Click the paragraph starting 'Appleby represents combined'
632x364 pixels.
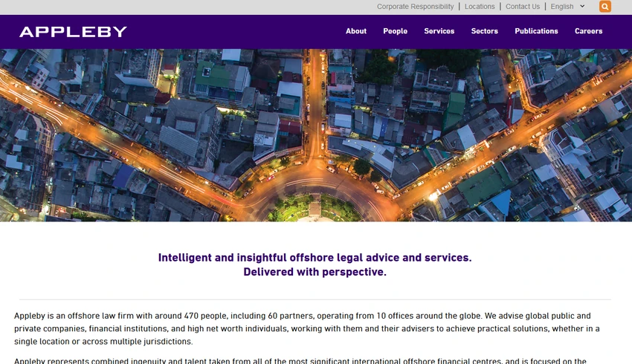tap(300, 361)
